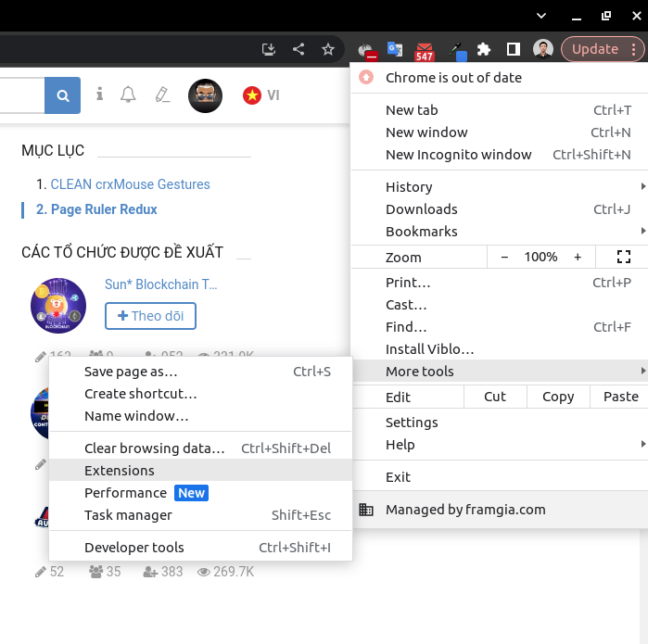Open Developer tools from More tools
The width and height of the screenshot is (648, 644).
pyautogui.click(x=200, y=548)
